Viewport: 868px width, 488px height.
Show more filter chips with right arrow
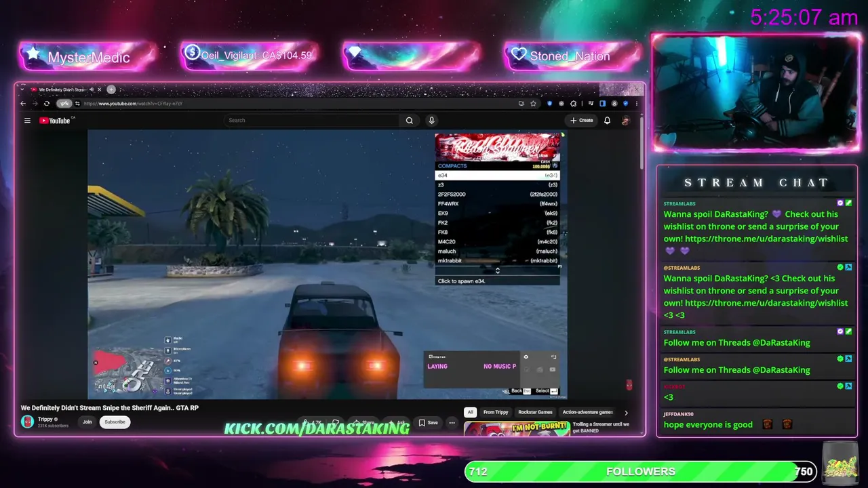point(626,412)
